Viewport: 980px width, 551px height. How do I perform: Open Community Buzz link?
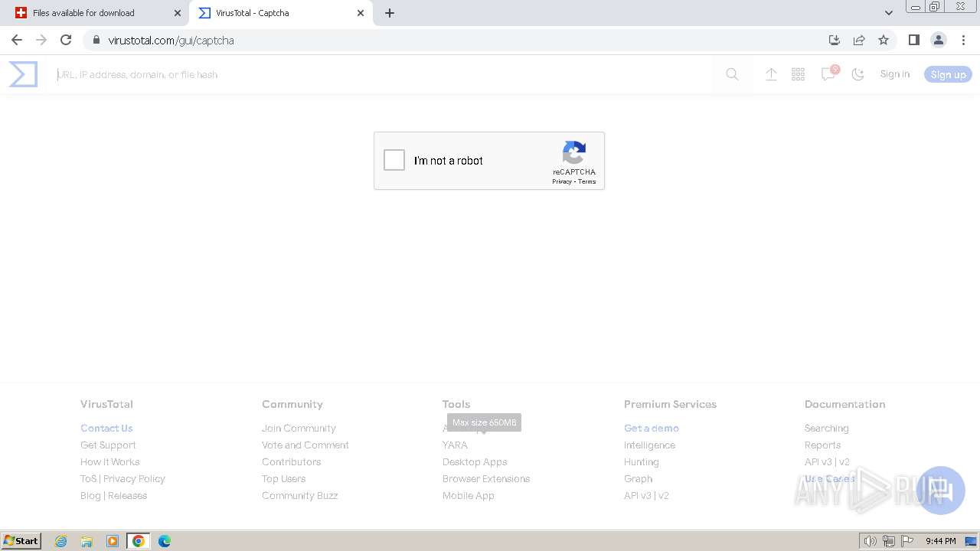click(299, 495)
